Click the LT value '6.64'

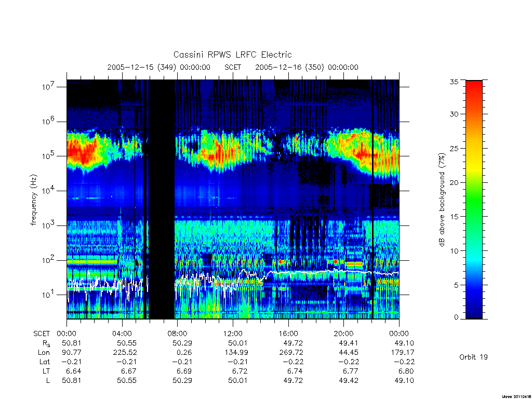[x=73, y=371]
